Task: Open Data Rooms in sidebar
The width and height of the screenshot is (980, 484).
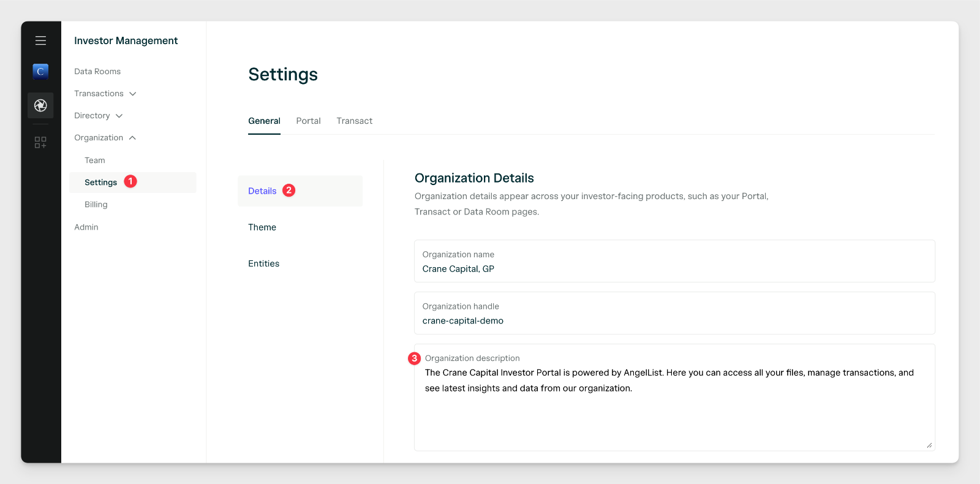Action: pyautogui.click(x=97, y=72)
